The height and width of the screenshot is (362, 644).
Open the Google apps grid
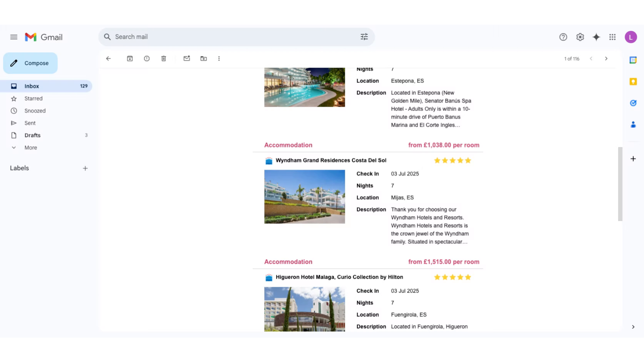[612, 37]
